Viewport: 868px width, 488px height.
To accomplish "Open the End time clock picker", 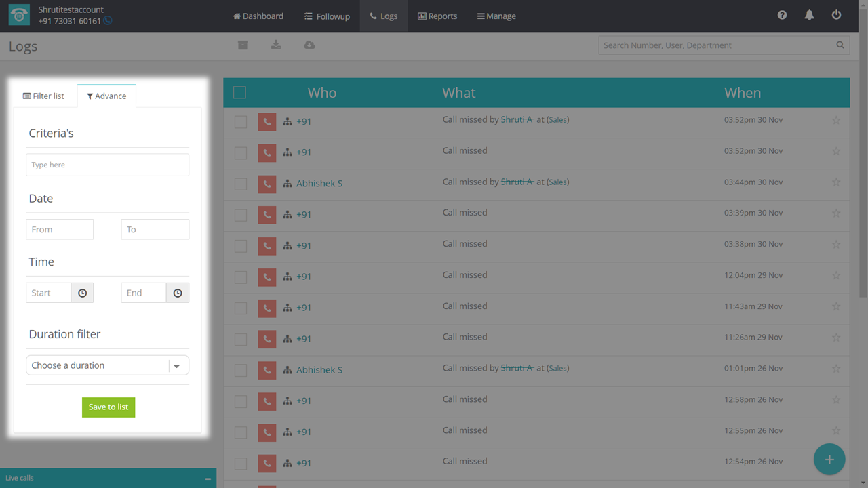I will click(177, 293).
